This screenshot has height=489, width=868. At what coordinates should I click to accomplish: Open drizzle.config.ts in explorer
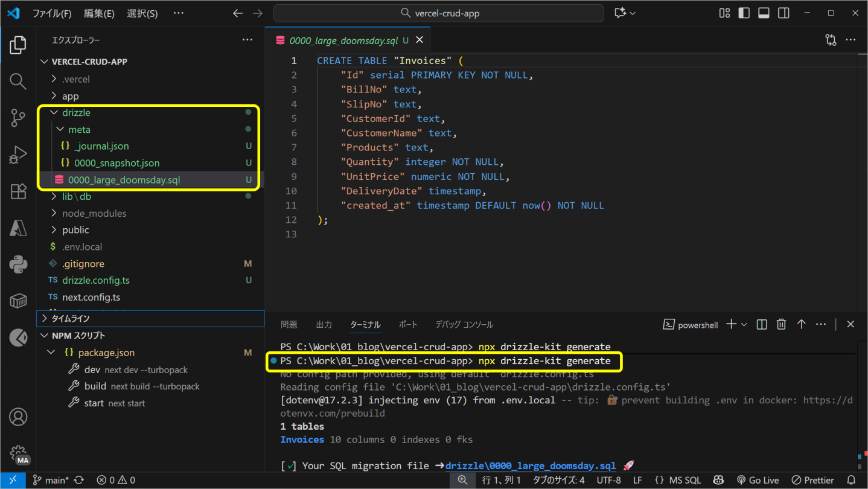click(x=95, y=280)
